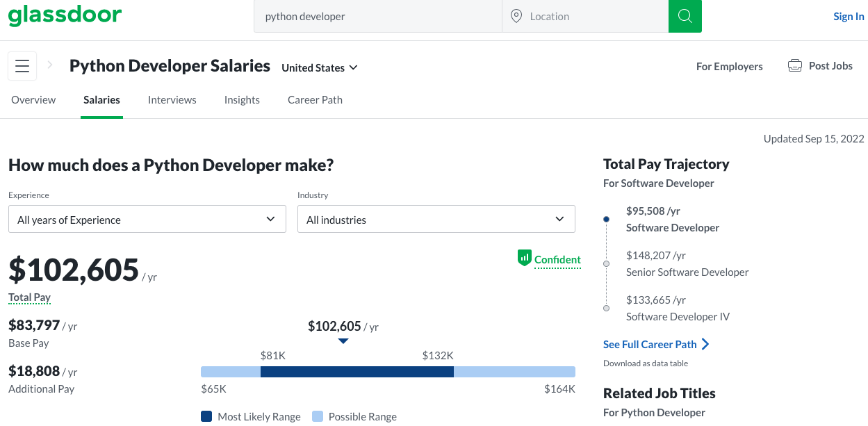Click the $102,605 median marker triangle

[343, 341]
